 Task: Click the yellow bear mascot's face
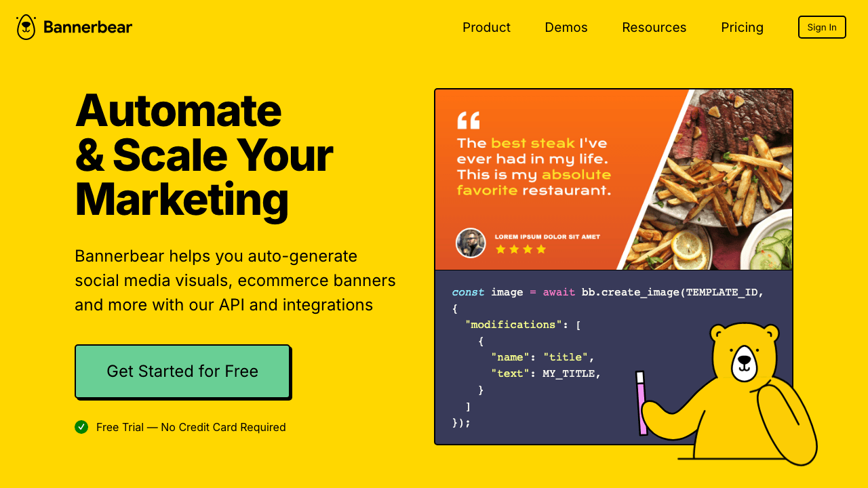coord(744,363)
